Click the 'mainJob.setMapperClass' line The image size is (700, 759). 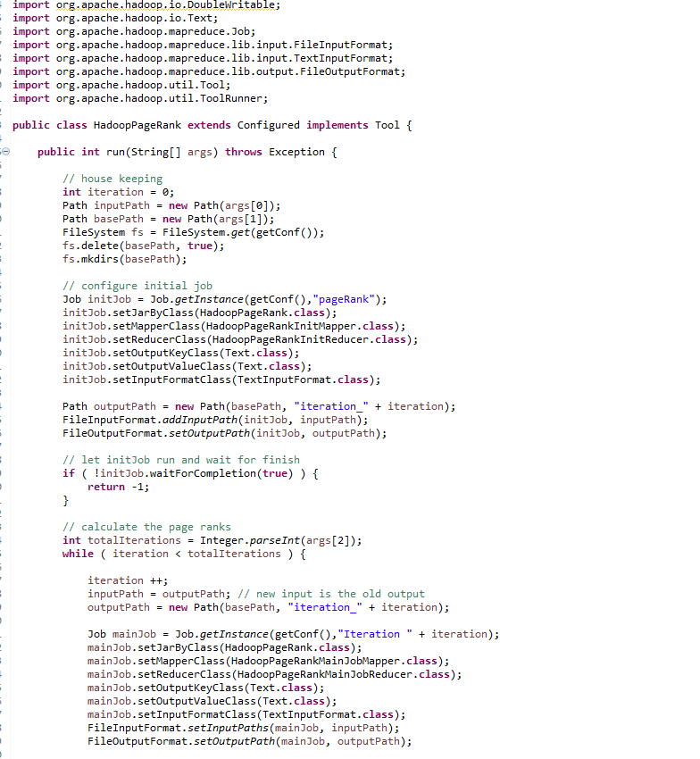click(268, 661)
